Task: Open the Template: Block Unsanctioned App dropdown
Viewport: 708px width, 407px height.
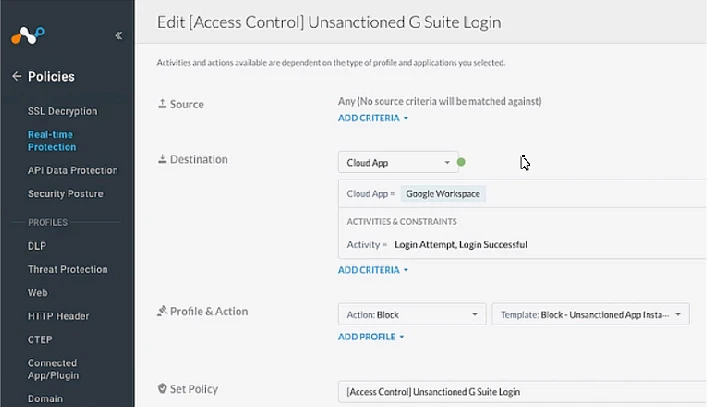Action: pos(590,315)
